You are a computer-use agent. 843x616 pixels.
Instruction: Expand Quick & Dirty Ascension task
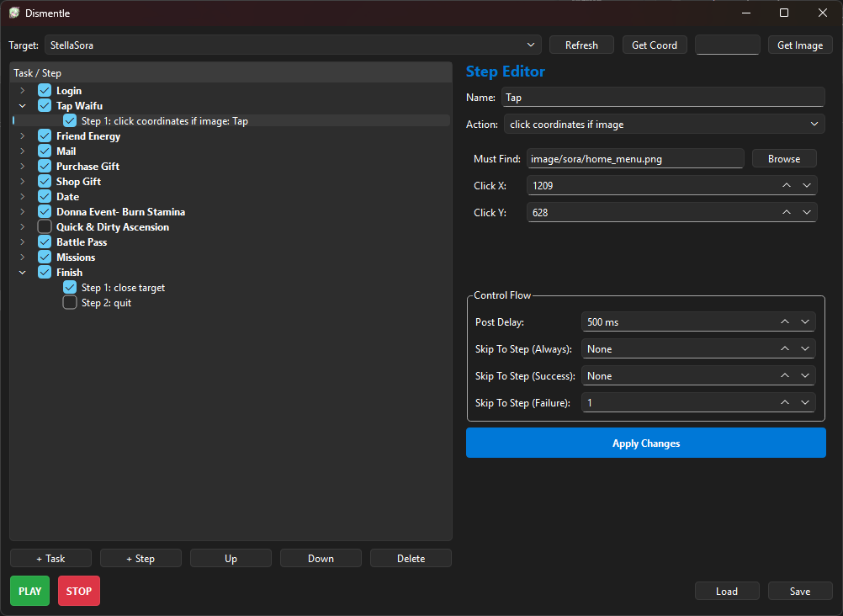23,226
